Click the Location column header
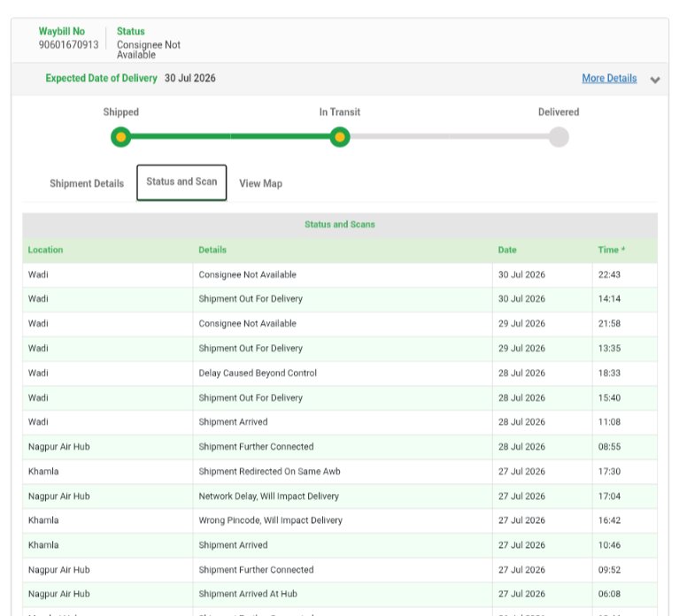679x616 pixels. click(x=45, y=250)
